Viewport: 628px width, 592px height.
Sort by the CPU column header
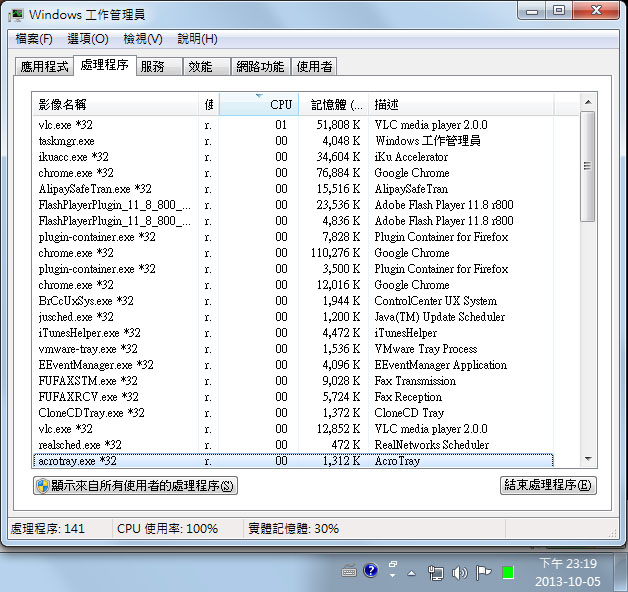[259, 105]
